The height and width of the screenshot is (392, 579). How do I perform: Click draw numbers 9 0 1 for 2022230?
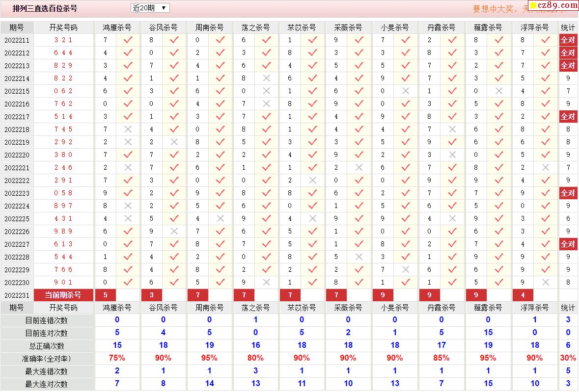pos(63,282)
